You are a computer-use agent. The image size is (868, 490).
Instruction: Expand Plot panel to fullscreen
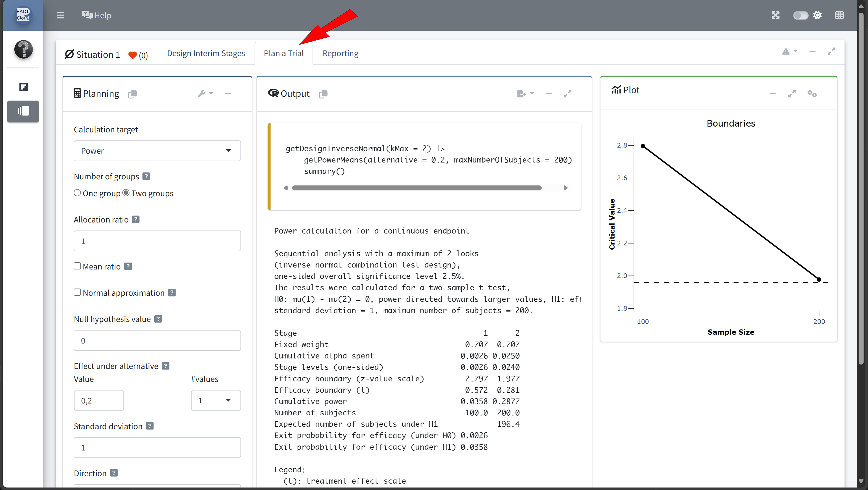coord(792,94)
